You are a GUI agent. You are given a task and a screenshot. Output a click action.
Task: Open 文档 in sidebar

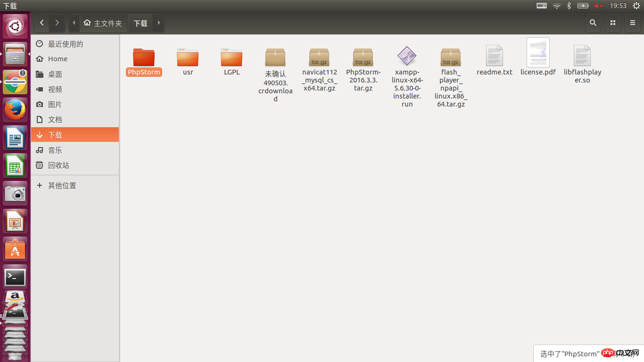point(75,119)
